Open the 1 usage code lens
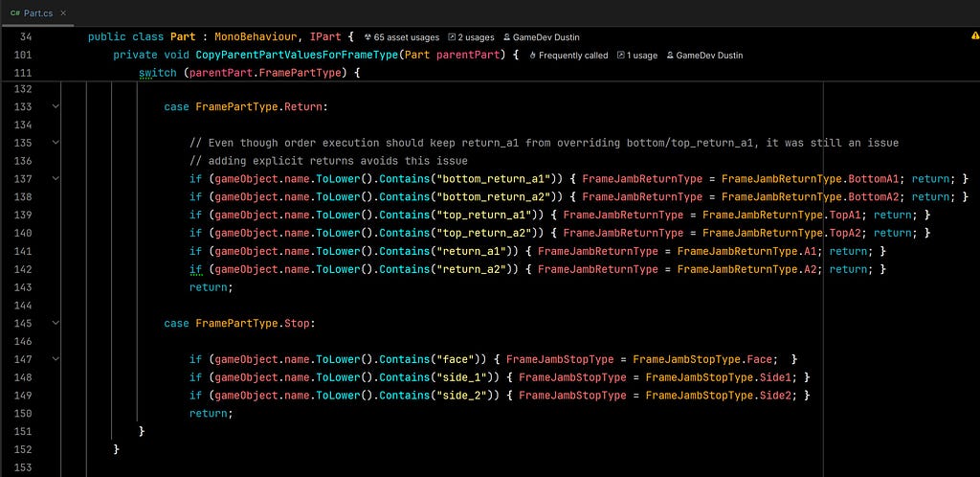The height and width of the screenshot is (477, 980). 636,56
